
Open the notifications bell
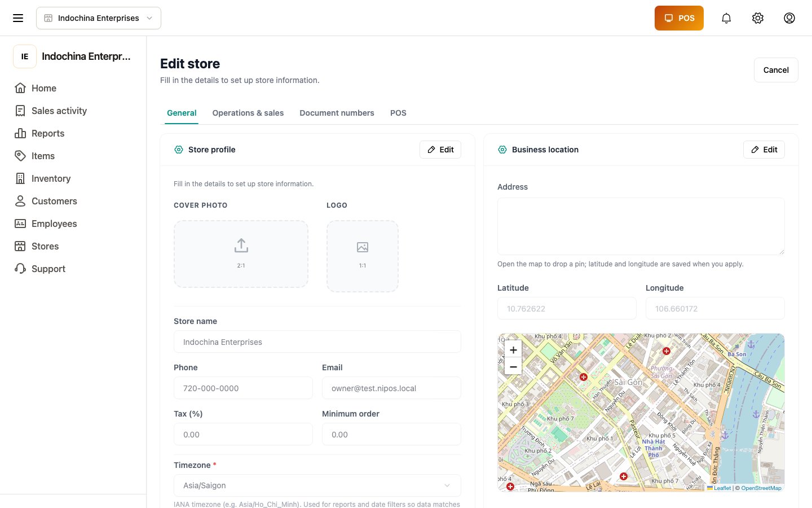tap(726, 18)
